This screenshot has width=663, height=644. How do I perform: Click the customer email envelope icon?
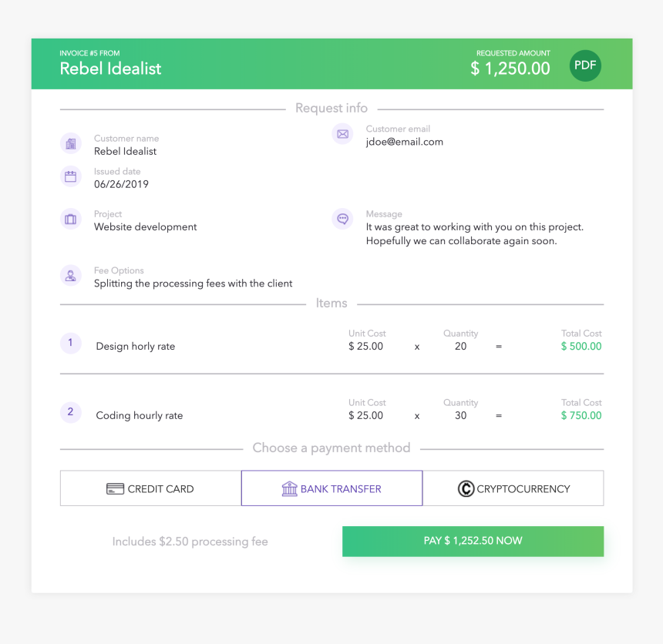(x=343, y=134)
